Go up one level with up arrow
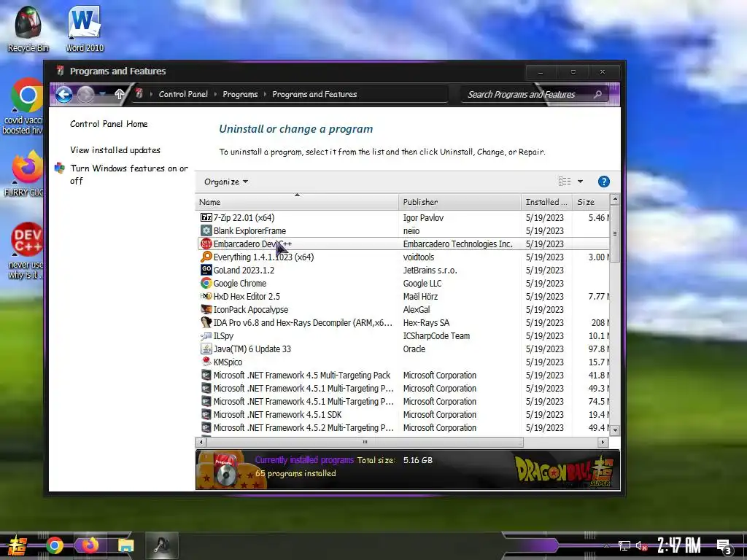Screen dimensions: 747x560 click(x=119, y=94)
